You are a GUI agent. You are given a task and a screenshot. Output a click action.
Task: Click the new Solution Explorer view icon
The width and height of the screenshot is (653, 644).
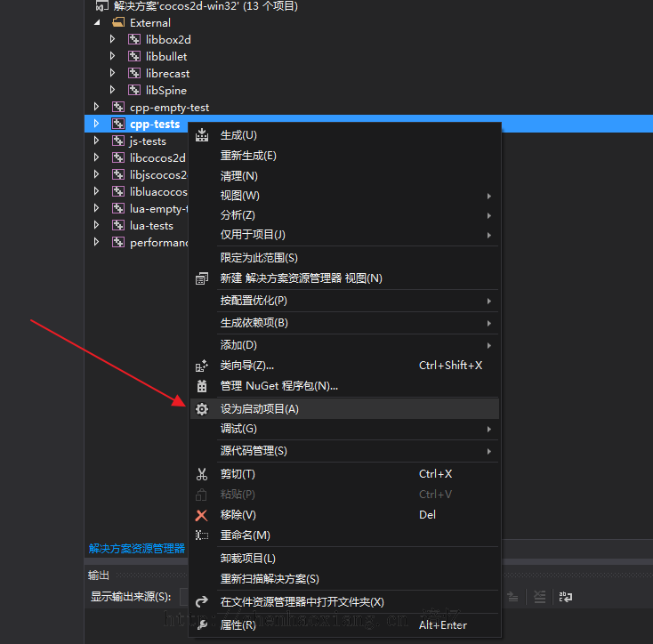[x=202, y=278]
